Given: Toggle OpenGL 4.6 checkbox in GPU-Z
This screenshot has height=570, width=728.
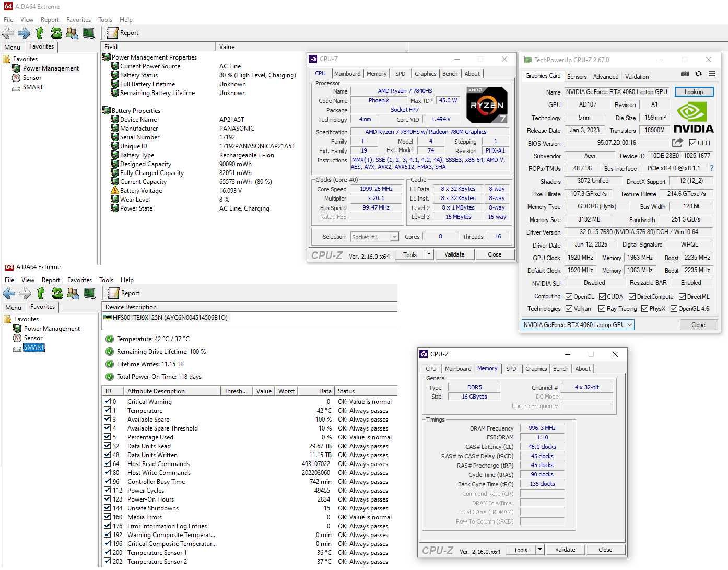Looking at the screenshot, I should pyautogui.click(x=674, y=309).
